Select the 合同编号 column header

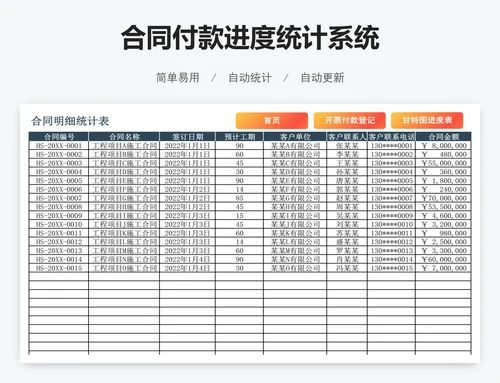point(59,136)
